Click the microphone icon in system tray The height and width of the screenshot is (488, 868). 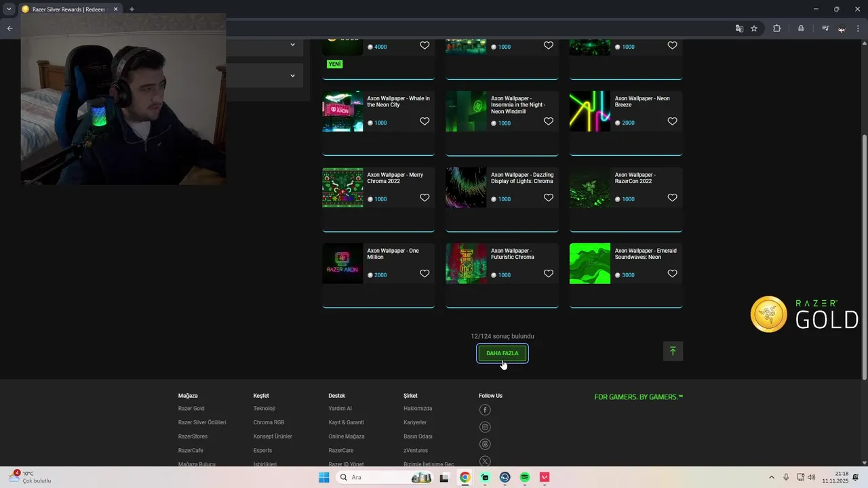coord(786,477)
